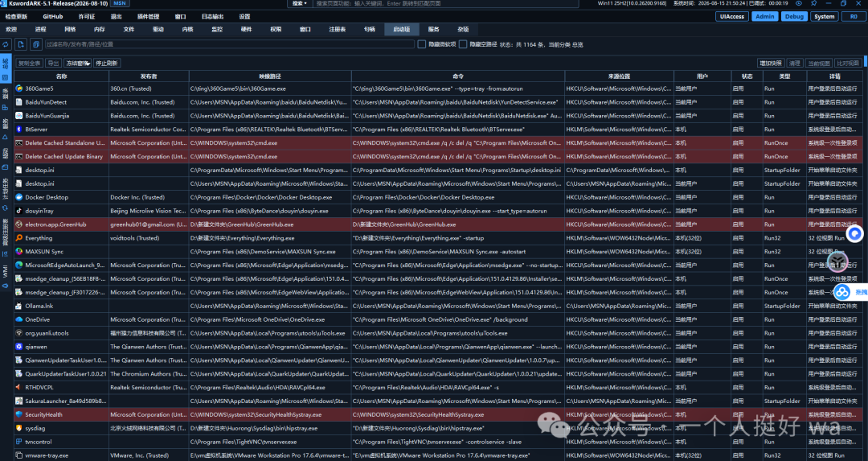Sort by the 名称 column header
868x461 pixels.
[61, 76]
